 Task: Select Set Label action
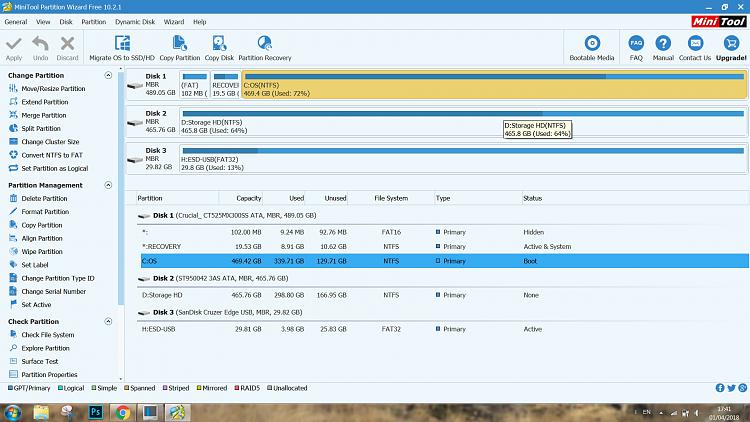click(34, 265)
